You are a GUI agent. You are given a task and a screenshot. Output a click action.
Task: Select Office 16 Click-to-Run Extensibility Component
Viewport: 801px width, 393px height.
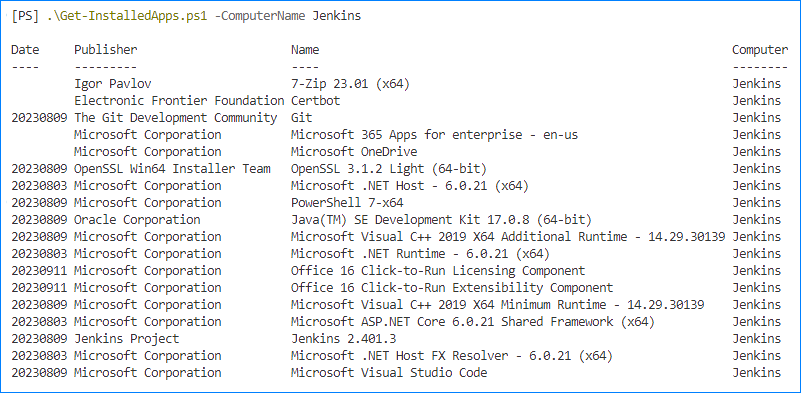pos(452,288)
